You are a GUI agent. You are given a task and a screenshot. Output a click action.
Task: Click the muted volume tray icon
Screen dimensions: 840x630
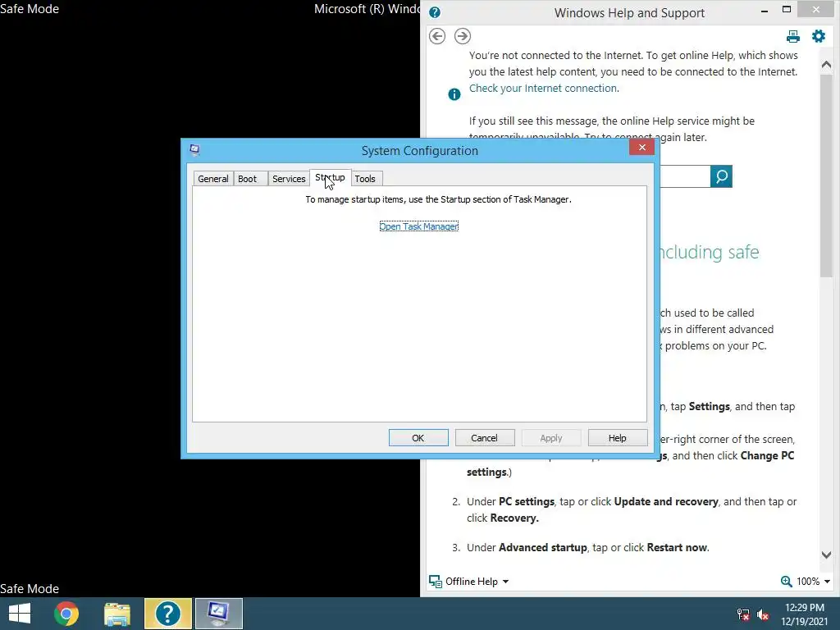click(763, 614)
